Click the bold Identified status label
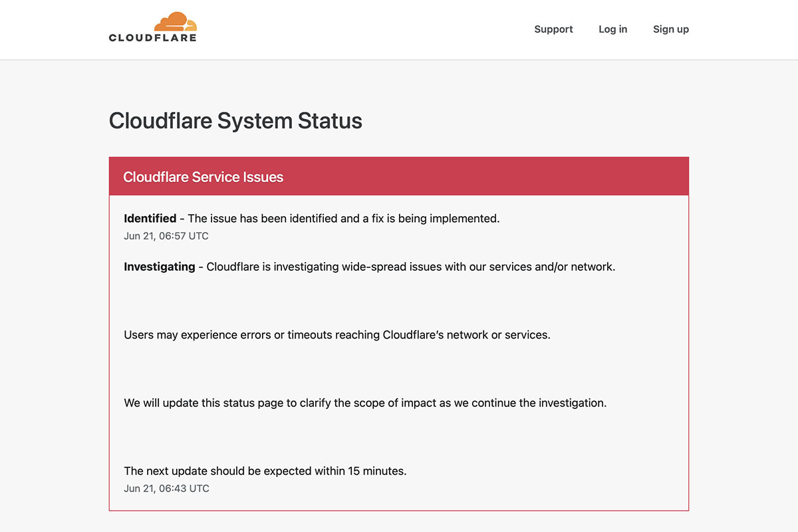Viewport: 798px width, 532px height. (x=150, y=218)
